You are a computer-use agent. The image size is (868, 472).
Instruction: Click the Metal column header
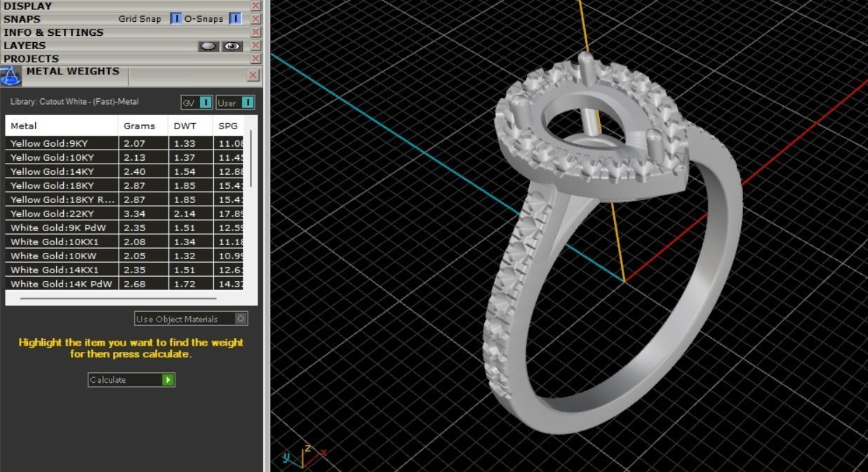point(62,126)
